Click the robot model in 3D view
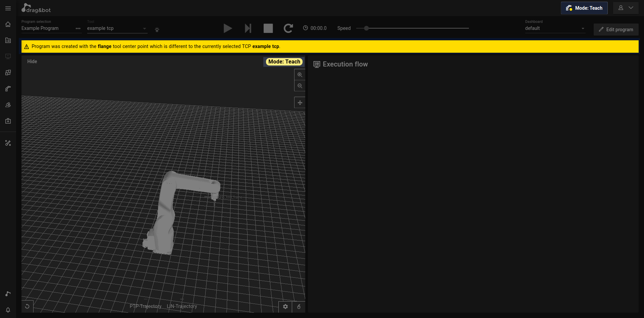This screenshot has height=318, width=644. pos(181,212)
